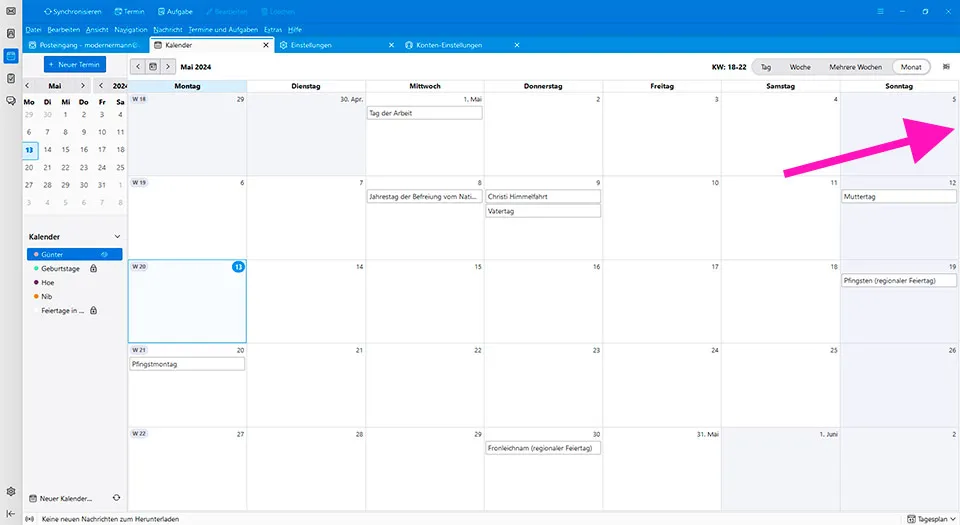Select the Woche view

click(800, 67)
